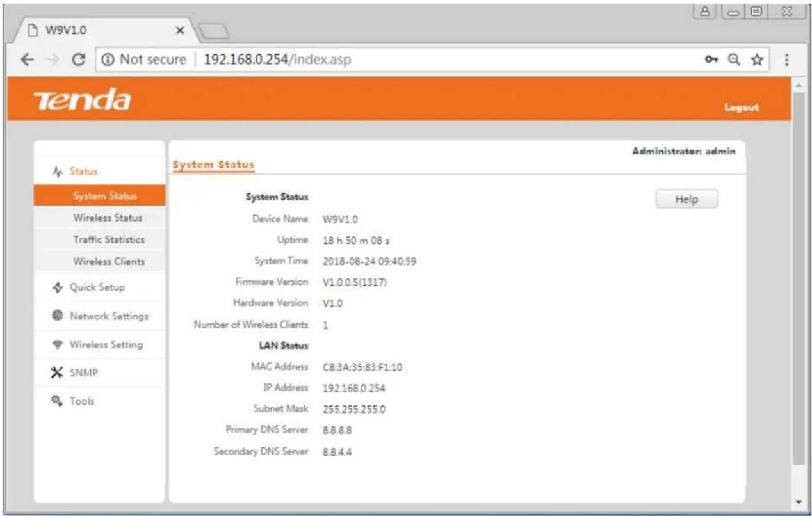Click Subnet Mask 255.255.255.0

click(x=353, y=410)
